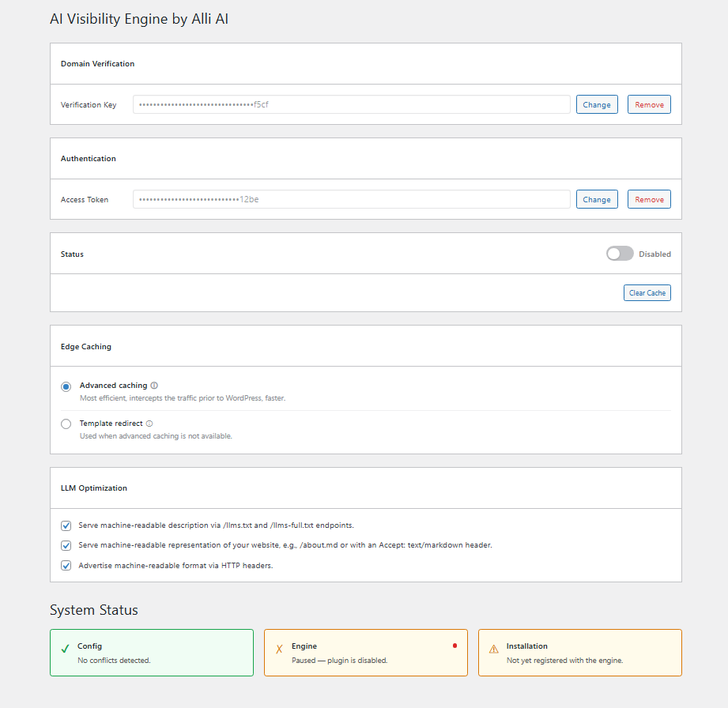
Task: Remove the Verification Key
Action: (x=649, y=104)
